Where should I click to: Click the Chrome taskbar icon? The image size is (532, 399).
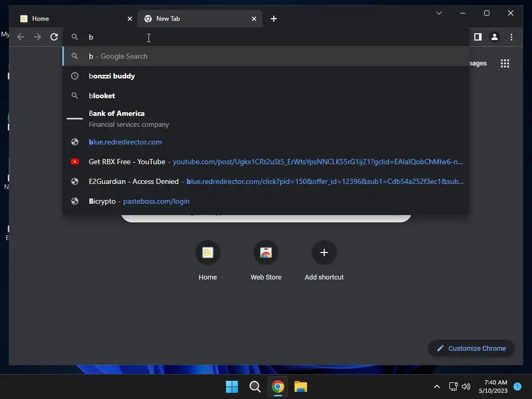click(x=277, y=387)
